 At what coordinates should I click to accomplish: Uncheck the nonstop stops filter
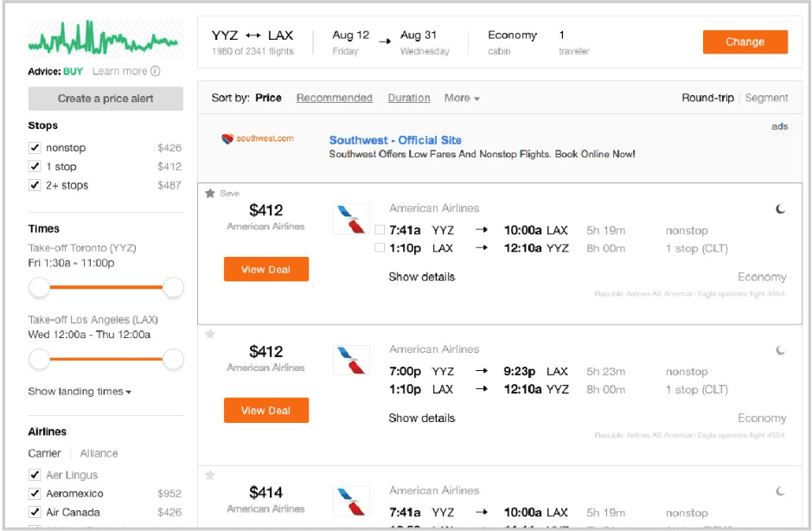(35, 148)
